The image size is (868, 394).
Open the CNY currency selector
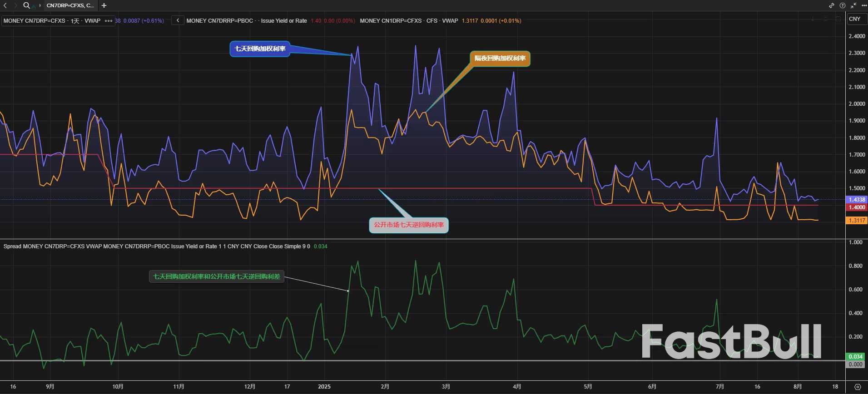(855, 19)
